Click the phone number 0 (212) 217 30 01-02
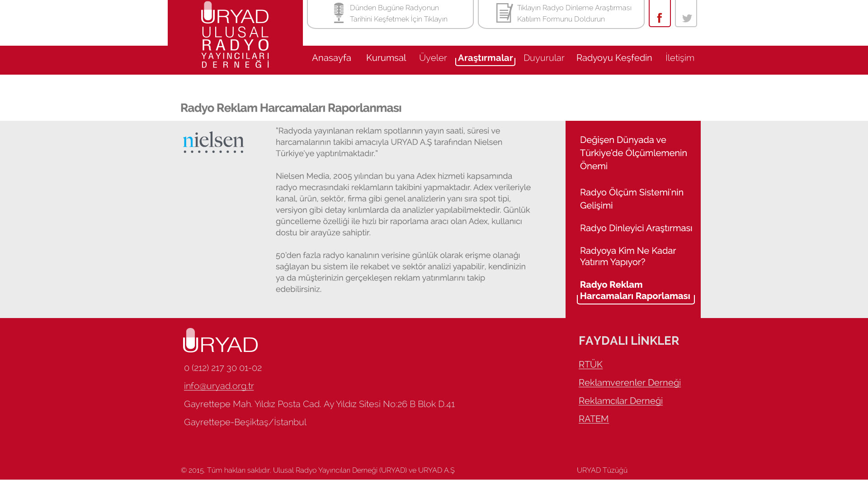This screenshot has height=480, width=868. coord(223,368)
